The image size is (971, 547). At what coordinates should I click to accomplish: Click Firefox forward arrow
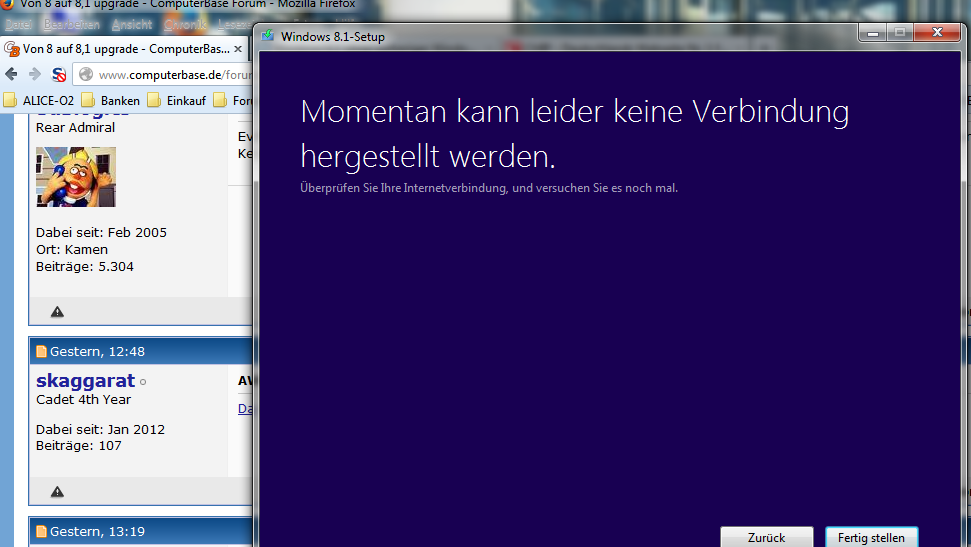click(35, 74)
